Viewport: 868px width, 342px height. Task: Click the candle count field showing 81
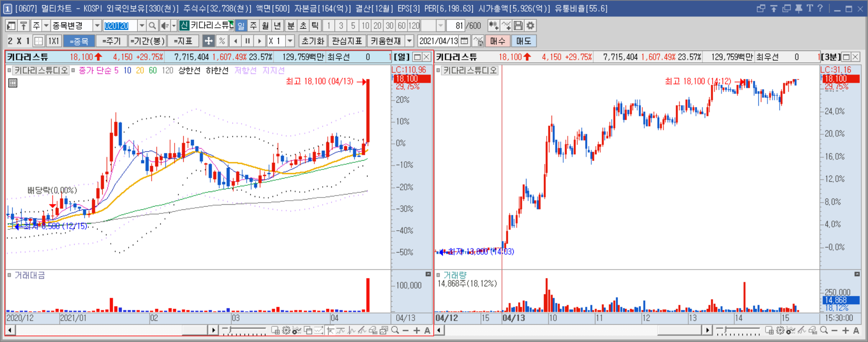tap(455, 26)
